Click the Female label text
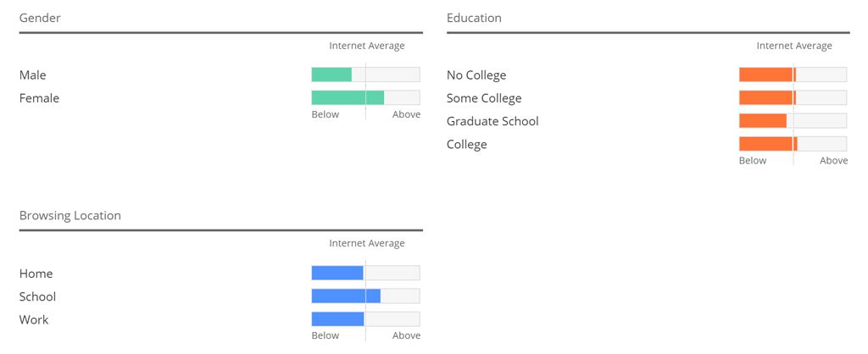868x354 pixels. 39,98
